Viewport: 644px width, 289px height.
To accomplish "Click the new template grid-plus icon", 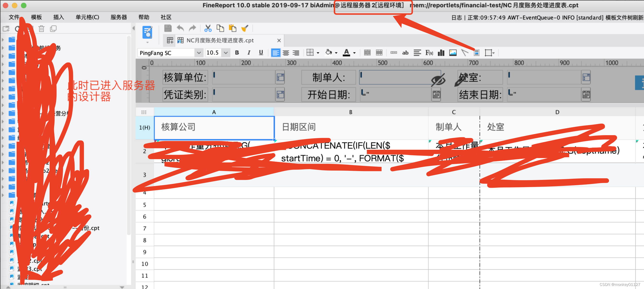I will click(x=170, y=40).
